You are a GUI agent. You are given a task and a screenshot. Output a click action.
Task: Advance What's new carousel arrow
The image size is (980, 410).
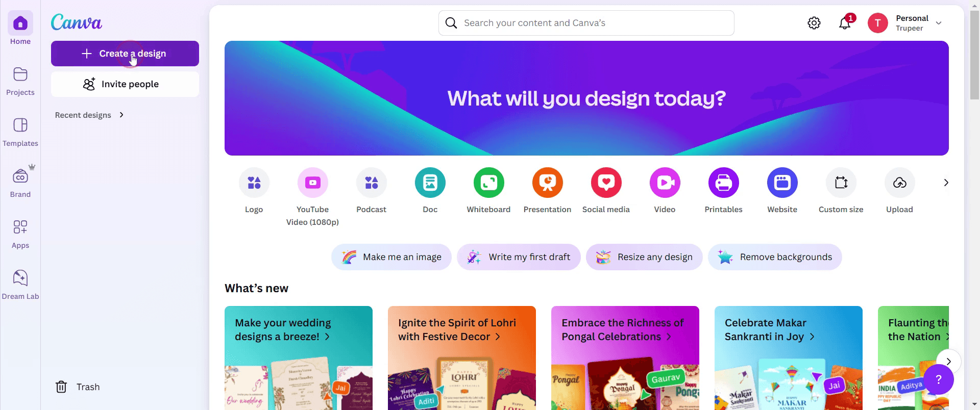pyautogui.click(x=949, y=362)
